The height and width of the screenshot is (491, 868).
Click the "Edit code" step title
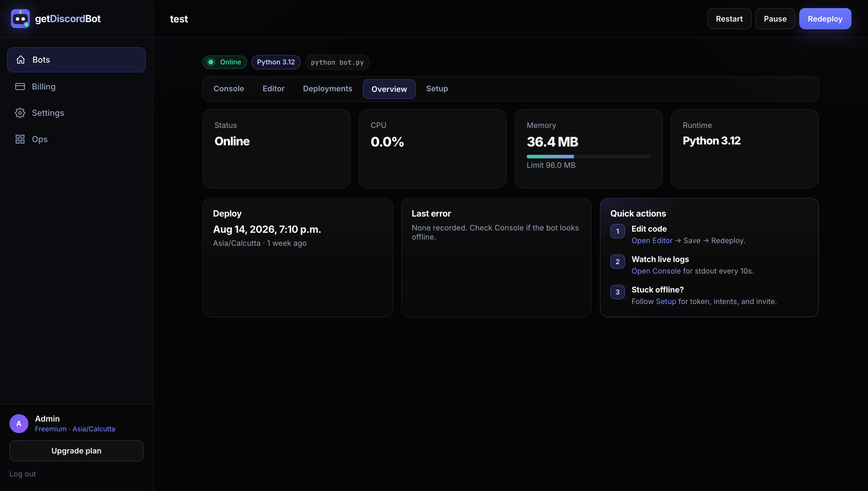point(649,229)
